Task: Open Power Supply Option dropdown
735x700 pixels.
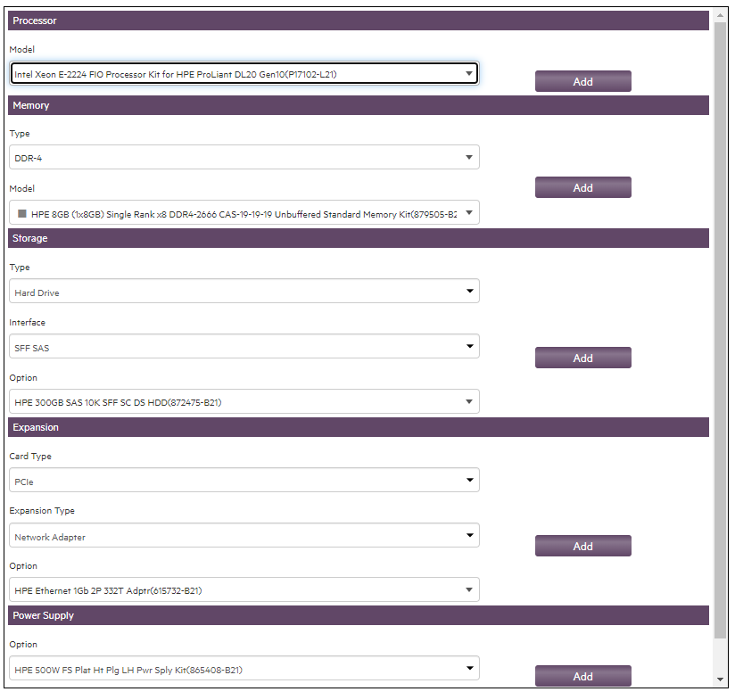Action: (244, 669)
